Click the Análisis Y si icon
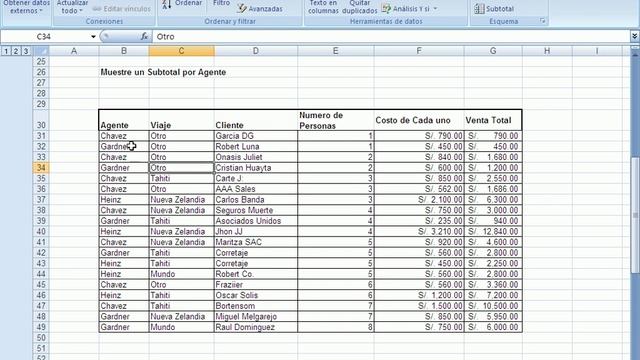The image size is (640, 360). pos(386,8)
